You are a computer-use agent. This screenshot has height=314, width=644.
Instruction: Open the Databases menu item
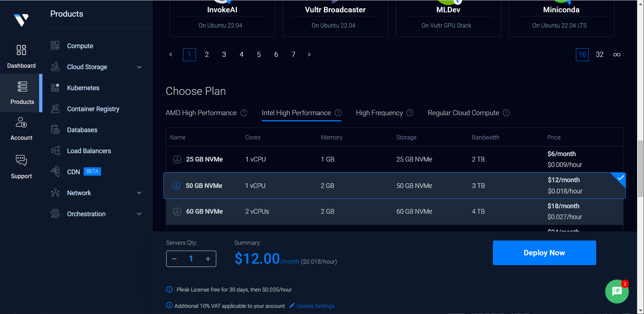(82, 130)
